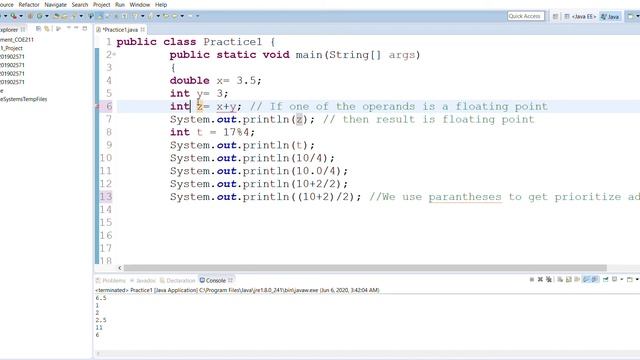Open the Window menu
This screenshot has height=360, width=640.
click(140, 4)
